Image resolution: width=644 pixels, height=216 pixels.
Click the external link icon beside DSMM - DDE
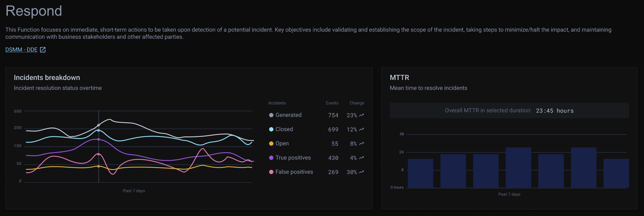pos(43,50)
